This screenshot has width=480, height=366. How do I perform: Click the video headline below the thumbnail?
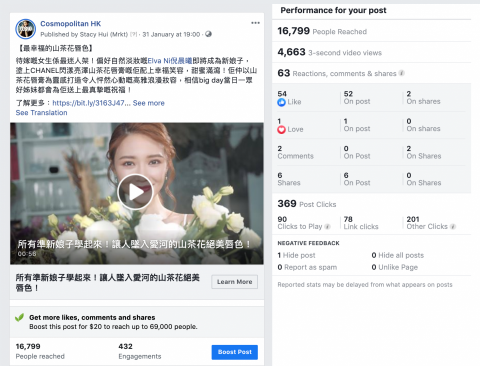(x=107, y=282)
